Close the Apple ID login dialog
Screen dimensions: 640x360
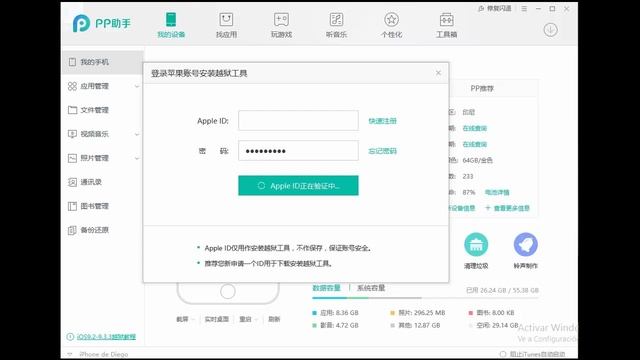[438, 73]
